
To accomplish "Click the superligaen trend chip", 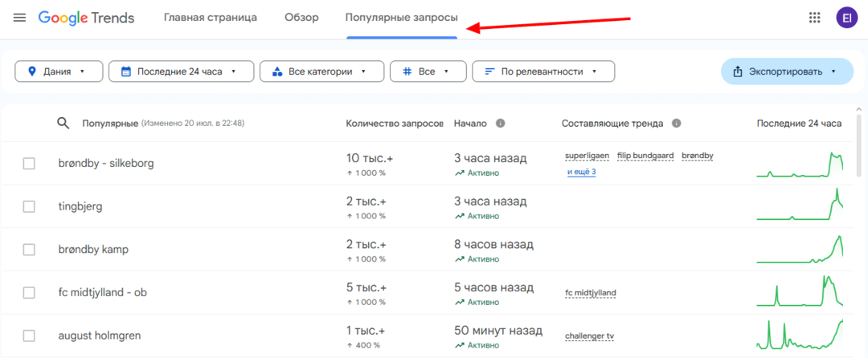I will click(x=587, y=156).
